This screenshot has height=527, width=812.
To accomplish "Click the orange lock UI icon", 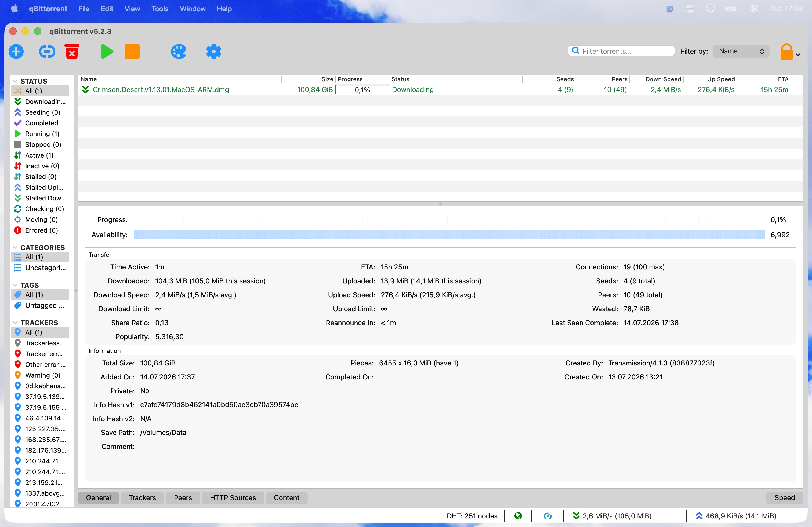I will [x=786, y=52].
